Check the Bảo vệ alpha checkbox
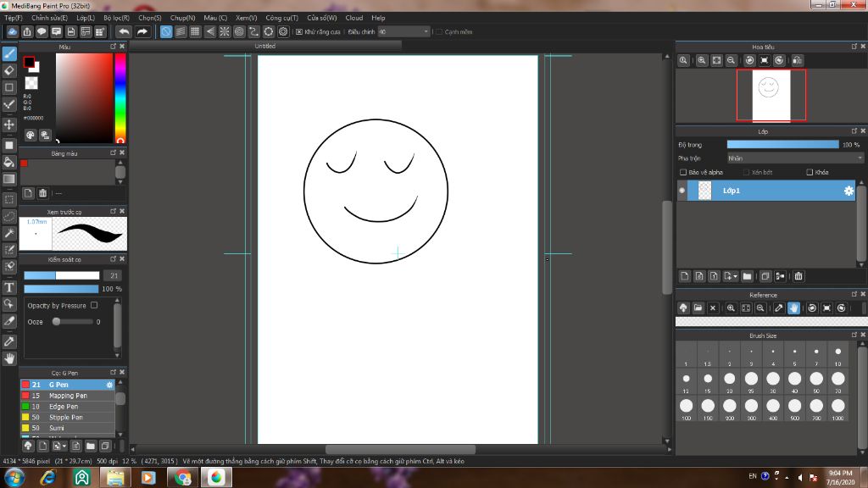The height and width of the screenshot is (488, 868). [683, 172]
